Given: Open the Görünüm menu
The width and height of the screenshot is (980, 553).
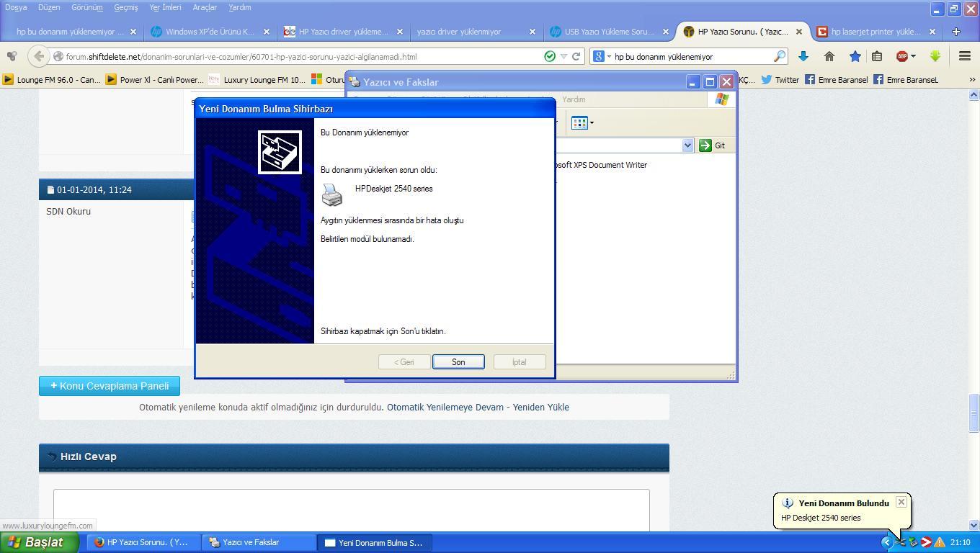Looking at the screenshot, I should pyautogui.click(x=86, y=7).
